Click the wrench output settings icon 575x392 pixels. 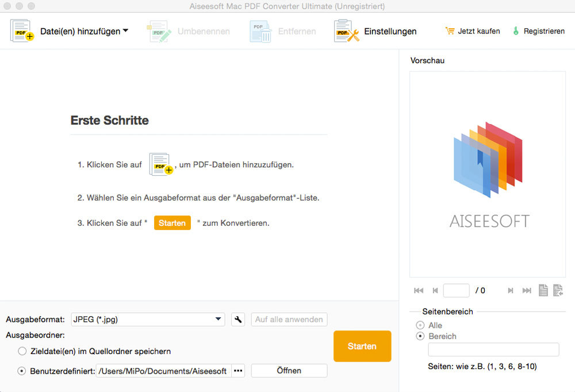(238, 320)
